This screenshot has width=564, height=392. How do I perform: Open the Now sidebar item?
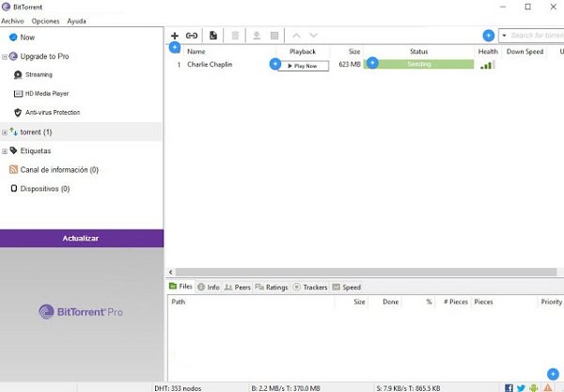(x=27, y=38)
